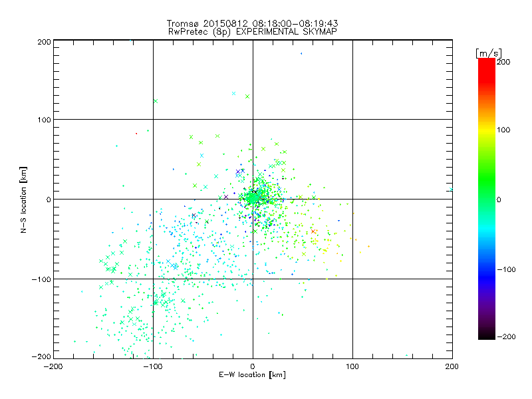
Task: Click the y-axis tick label '200'
Action: point(44,42)
